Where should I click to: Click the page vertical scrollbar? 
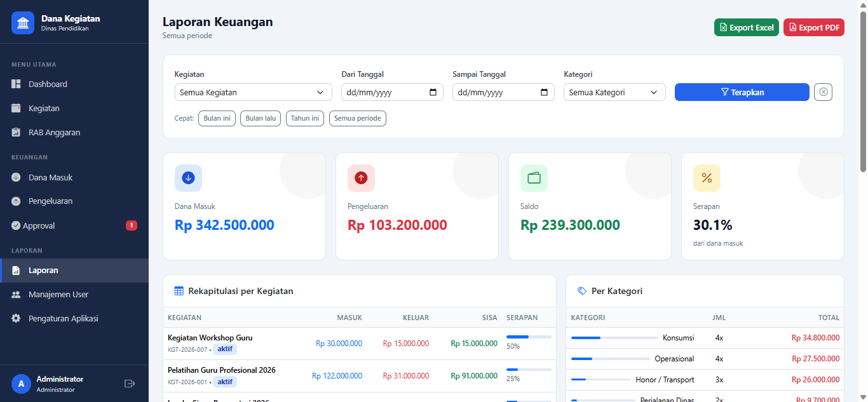click(863, 92)
